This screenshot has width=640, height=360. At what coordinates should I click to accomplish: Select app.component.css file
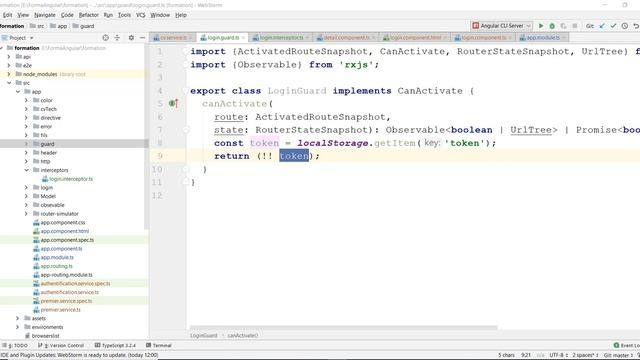(x=62, y=222)
